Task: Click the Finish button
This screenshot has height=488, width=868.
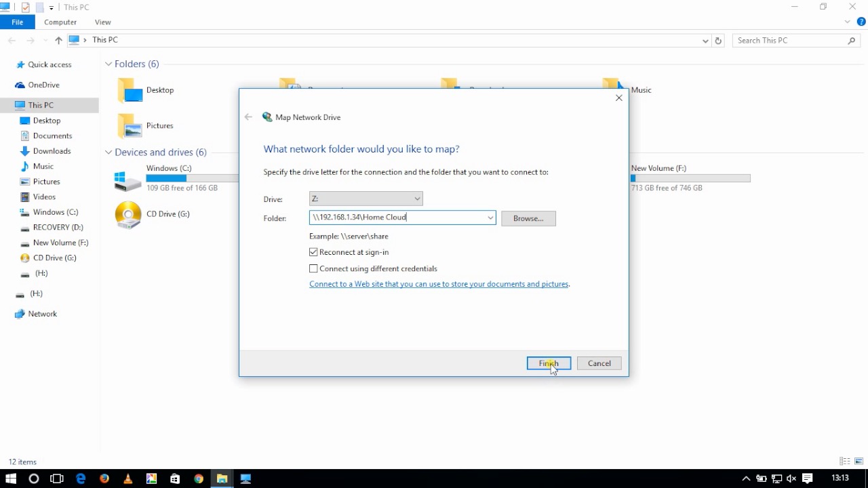Action: 548,363
